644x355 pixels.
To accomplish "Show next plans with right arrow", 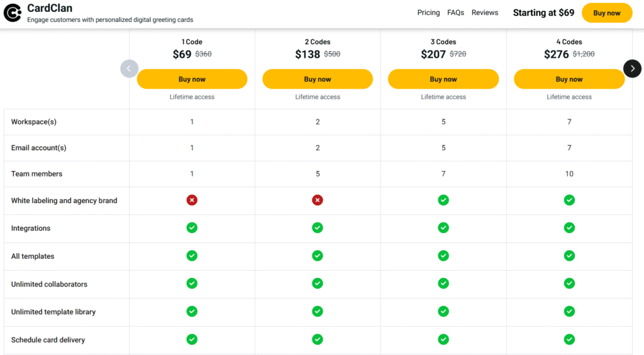I will coord(632,68).
